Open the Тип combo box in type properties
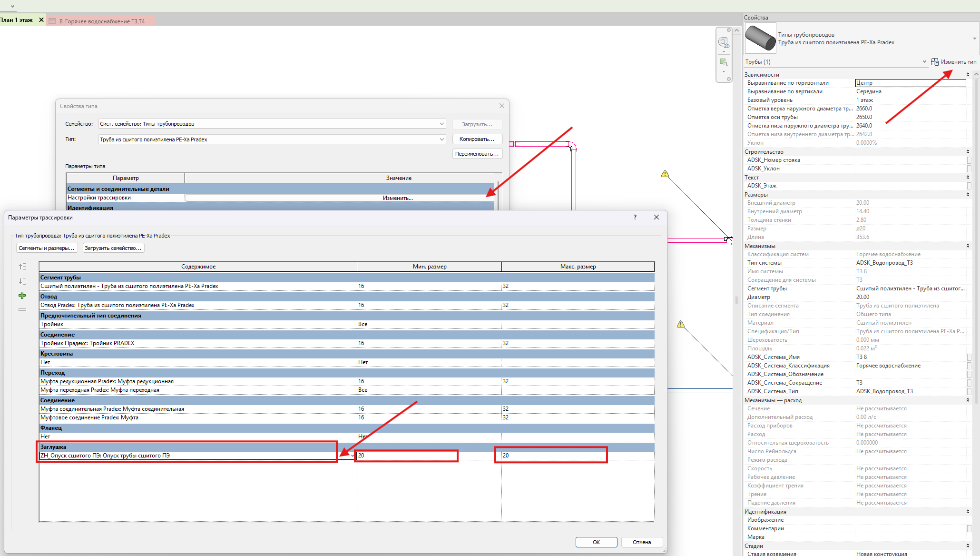This screenshot has width=980, height=556. [272, 139]
